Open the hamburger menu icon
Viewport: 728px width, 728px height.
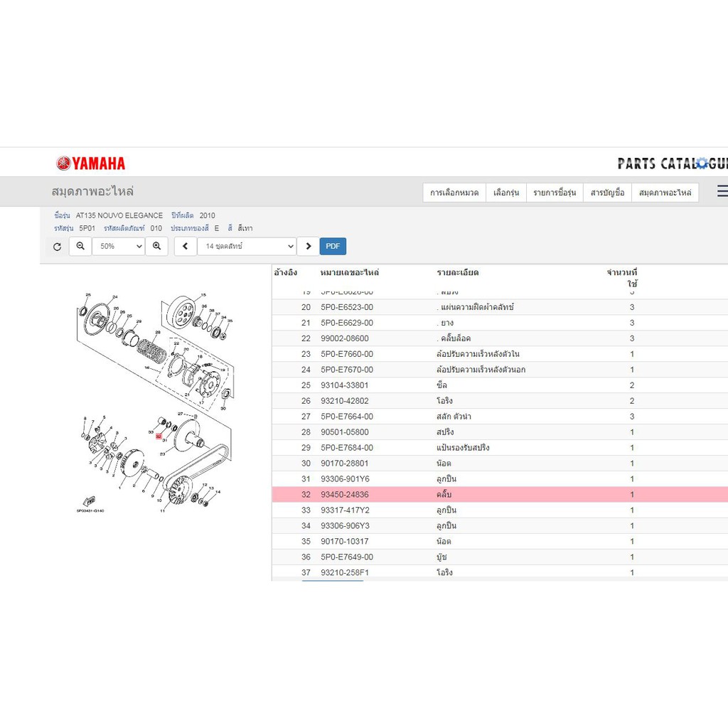tap(722, 191)
